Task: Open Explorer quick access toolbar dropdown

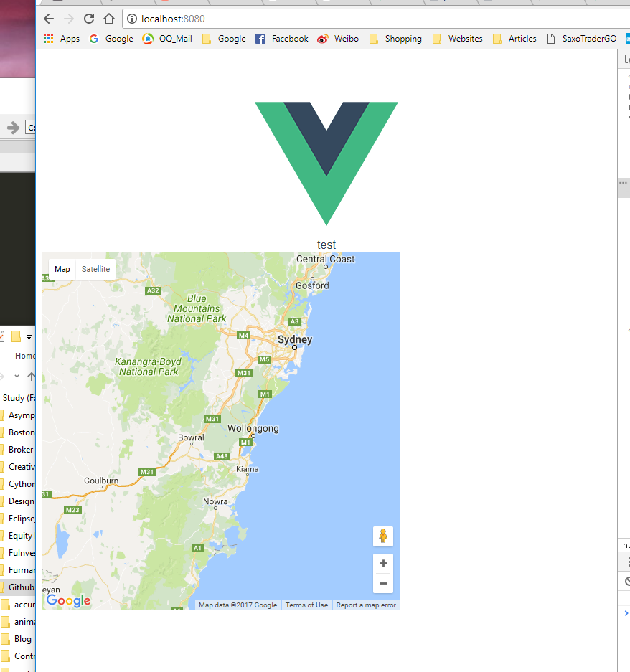Action: coord(29,337)
